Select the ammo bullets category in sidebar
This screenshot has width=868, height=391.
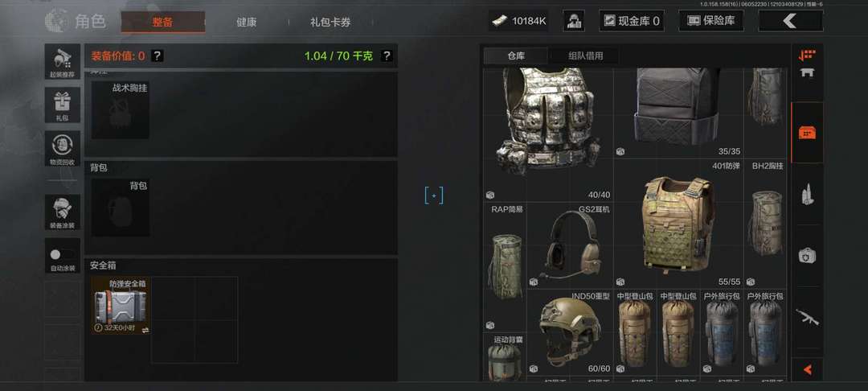807,195
